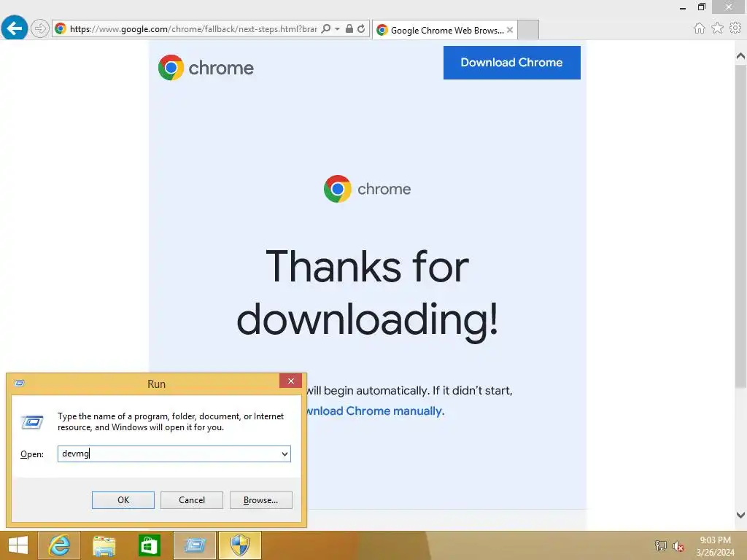Click Cancel in the Run dialog

(x=192, y=500)
